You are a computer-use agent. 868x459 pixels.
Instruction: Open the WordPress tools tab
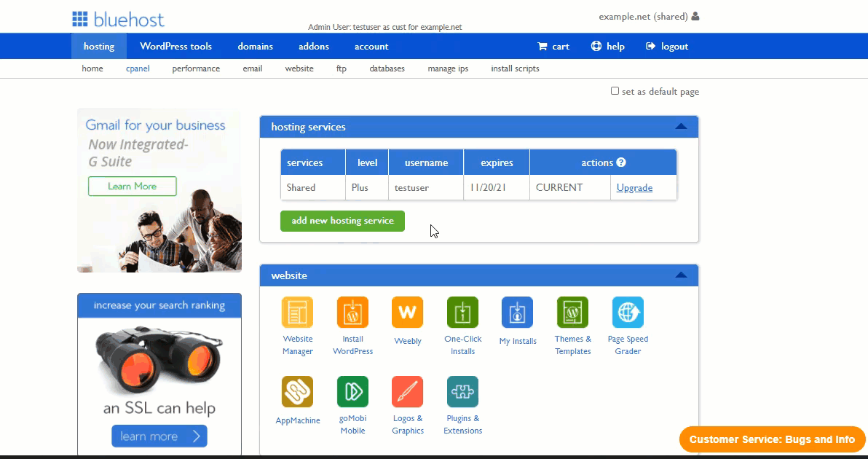(x=176, y=47)
